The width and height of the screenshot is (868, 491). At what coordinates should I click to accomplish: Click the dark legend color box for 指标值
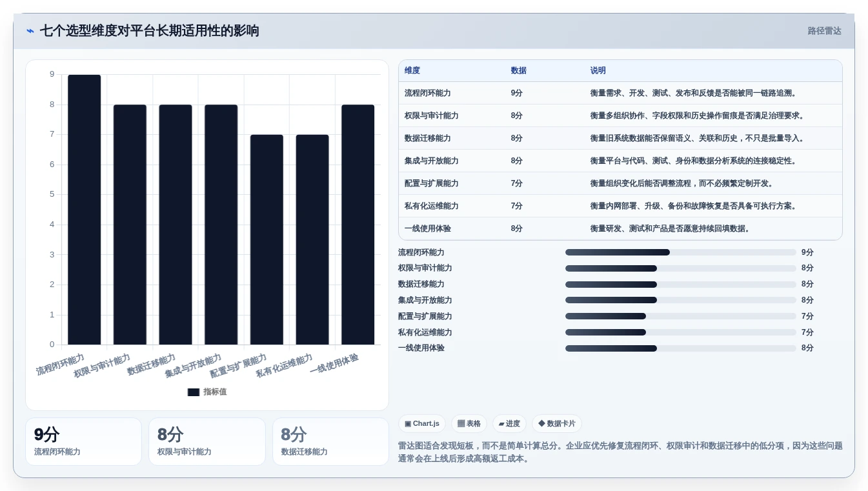click(194, 392)
